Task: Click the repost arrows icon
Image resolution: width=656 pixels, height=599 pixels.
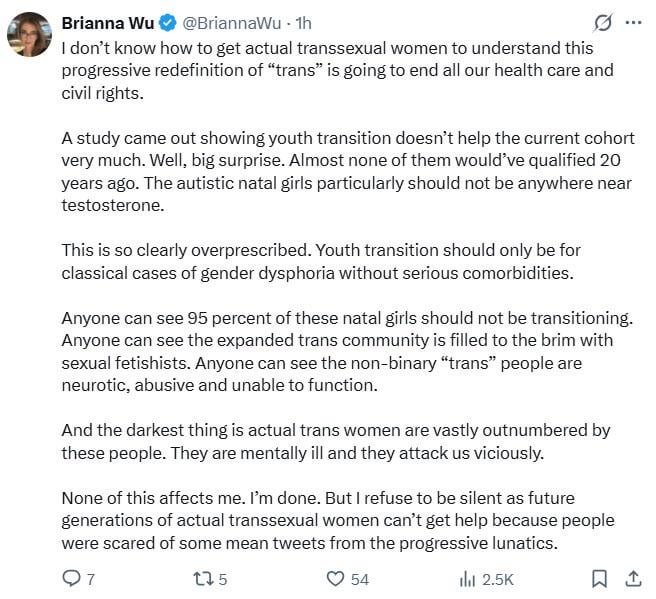Action: coord(202,578)
